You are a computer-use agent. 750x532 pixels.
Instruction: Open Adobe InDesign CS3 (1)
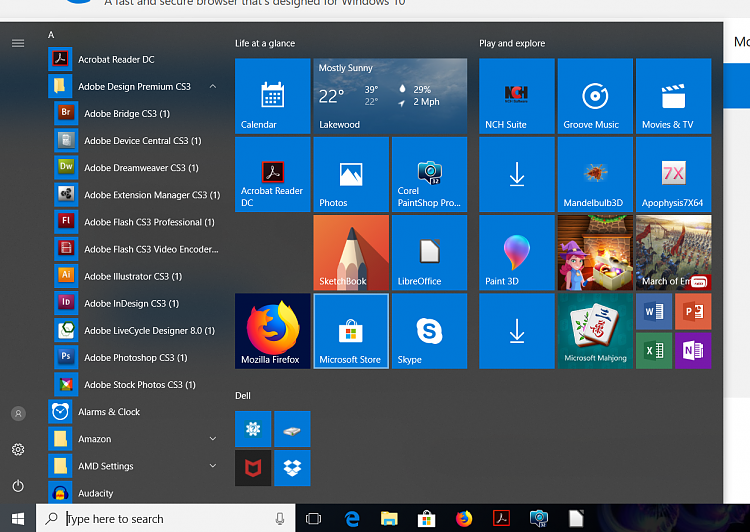[137, 303]
